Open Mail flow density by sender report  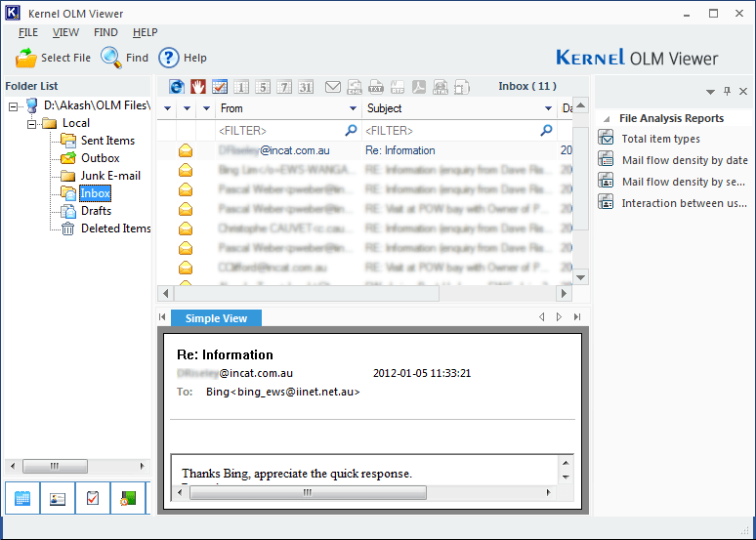(x=683, y=182)
